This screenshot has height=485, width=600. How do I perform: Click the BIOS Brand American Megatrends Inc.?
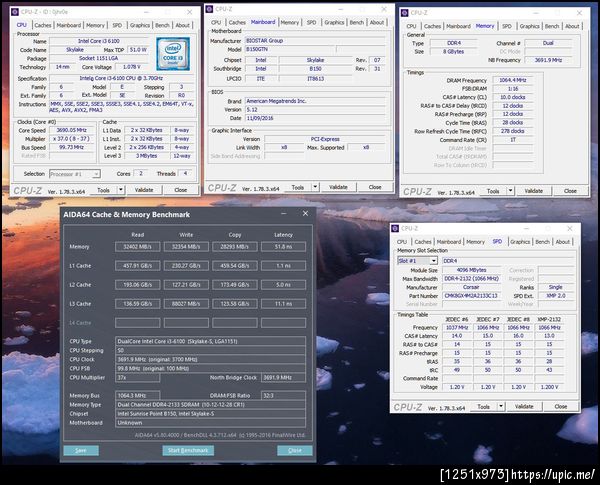(x=315, y=101)
